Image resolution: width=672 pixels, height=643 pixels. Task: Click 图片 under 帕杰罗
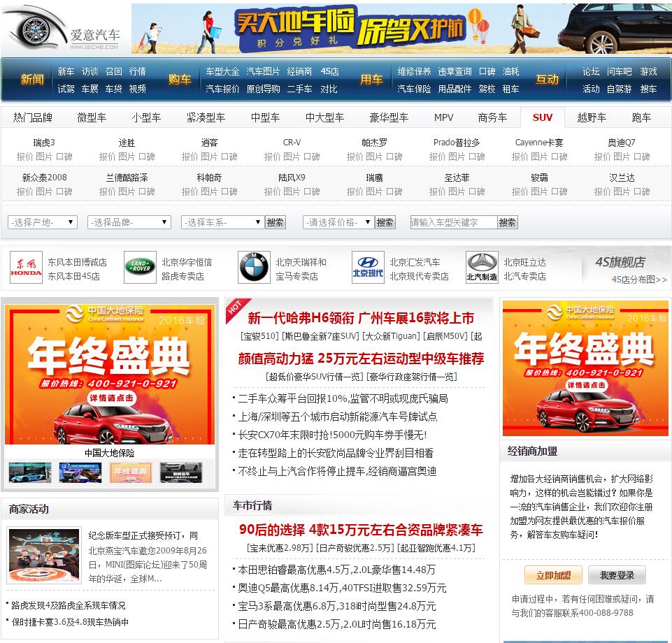[374, 157]
